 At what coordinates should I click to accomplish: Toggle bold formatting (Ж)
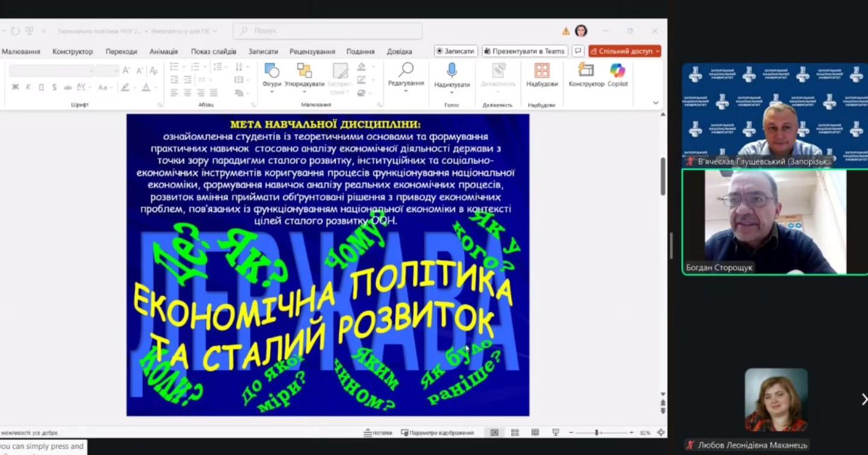14,87
